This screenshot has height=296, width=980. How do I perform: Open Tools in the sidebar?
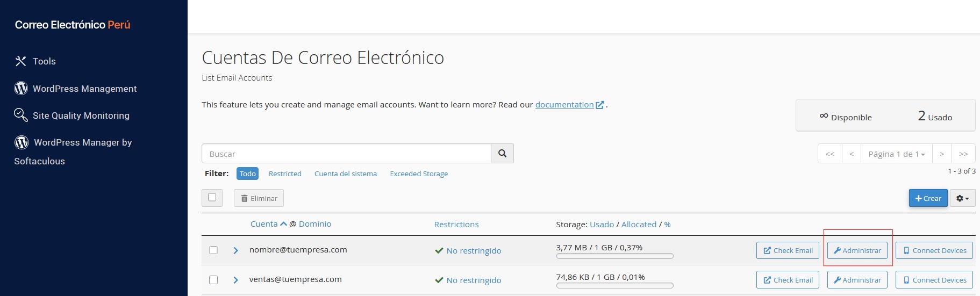tap(35, 61)
